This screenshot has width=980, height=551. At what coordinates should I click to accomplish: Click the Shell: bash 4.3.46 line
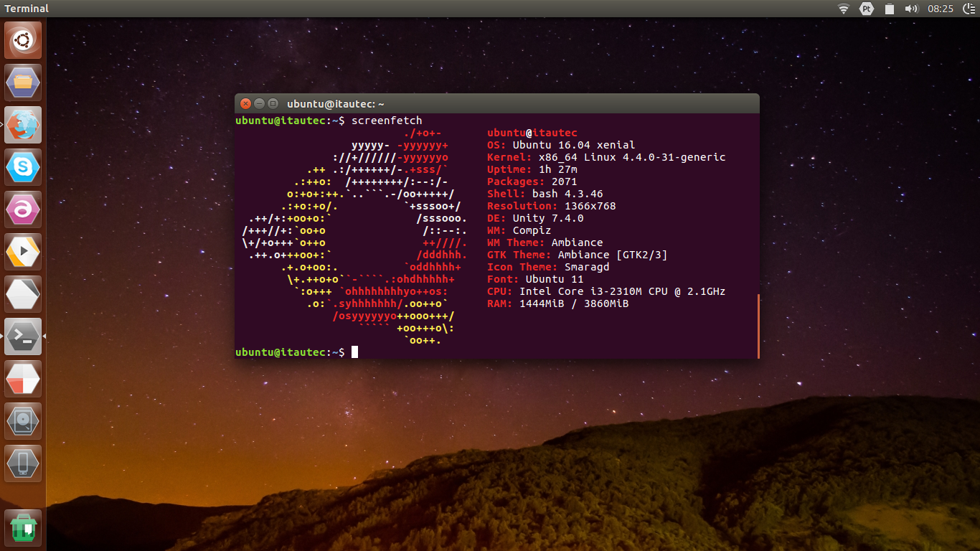click(x=545, y=194)
